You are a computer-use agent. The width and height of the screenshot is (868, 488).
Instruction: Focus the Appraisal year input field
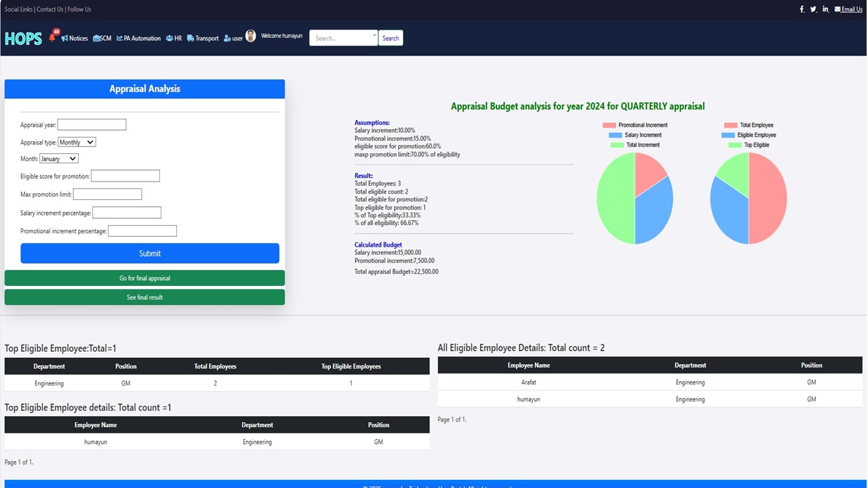click(92, 125)
